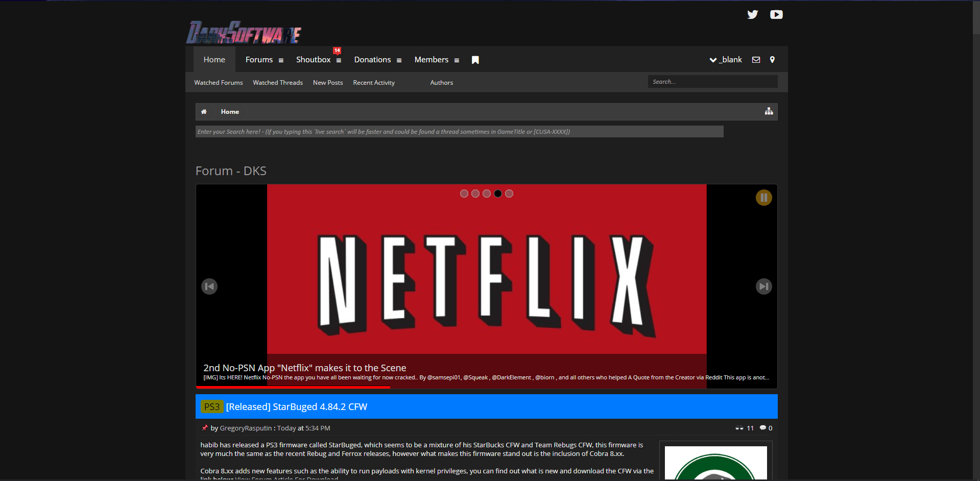View New Posts
The height and width of the screenshot is (481, 980).
(328, 83)
